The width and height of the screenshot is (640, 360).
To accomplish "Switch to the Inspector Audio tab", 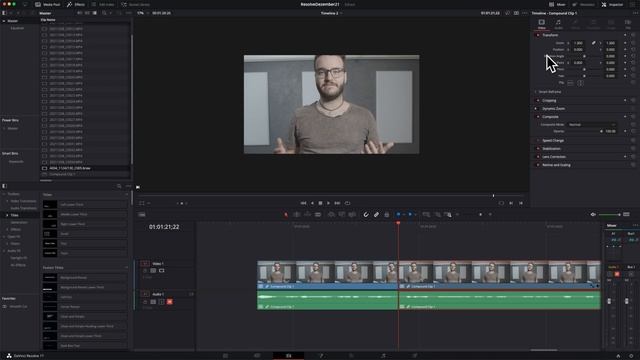I will coord(558,24).
